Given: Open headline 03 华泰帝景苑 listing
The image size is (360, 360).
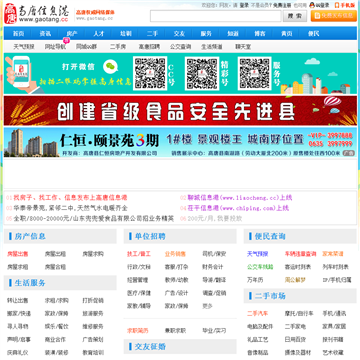Looking at the screenshot, I should pyautogui.click(x=70, y=208).
